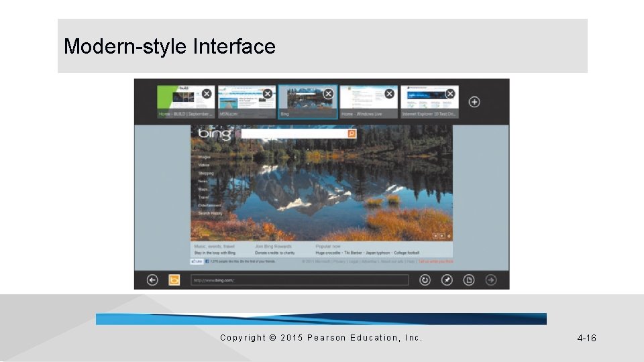
Task: Close the Bing tab thumbnail
Action: [x=328, y=94]
